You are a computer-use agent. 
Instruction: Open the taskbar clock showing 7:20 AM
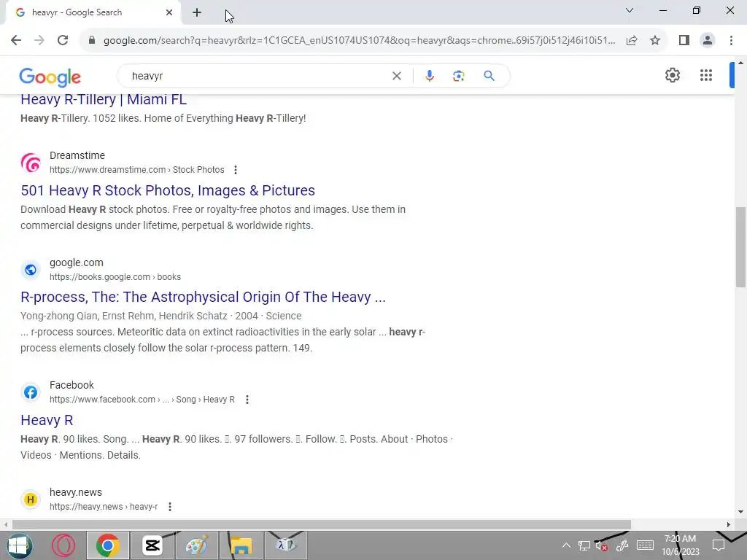pyautogui.click(x=681, y=545)
